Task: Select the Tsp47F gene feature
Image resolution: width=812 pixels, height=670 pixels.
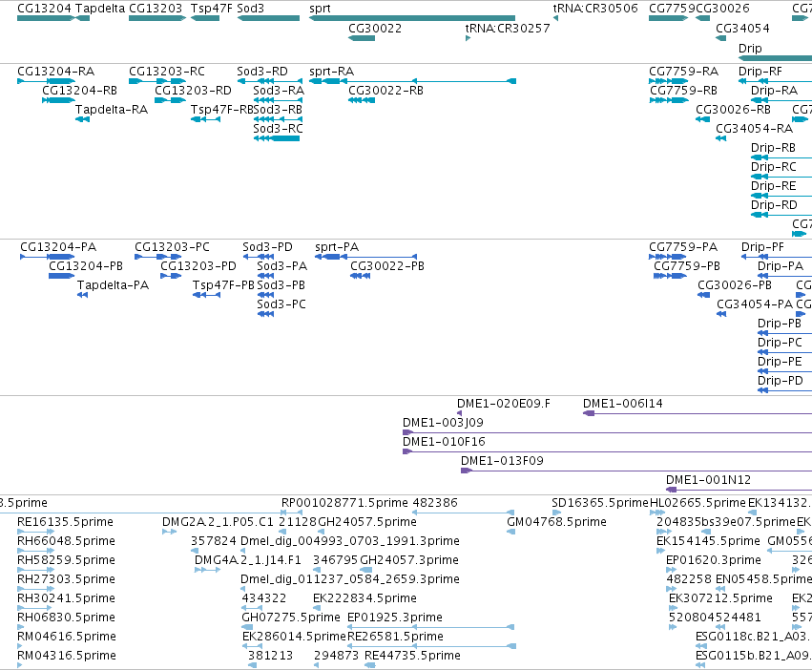Action: (205, 18)
